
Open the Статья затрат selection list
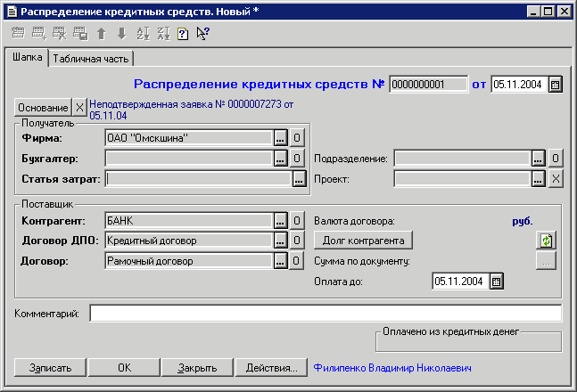pyautogui.click(x=298, y=178)
